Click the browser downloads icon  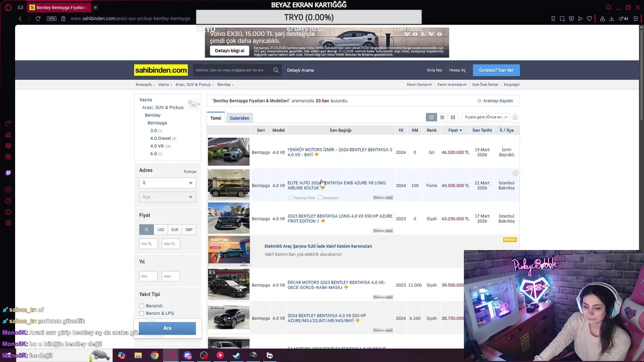pos(611,19)
